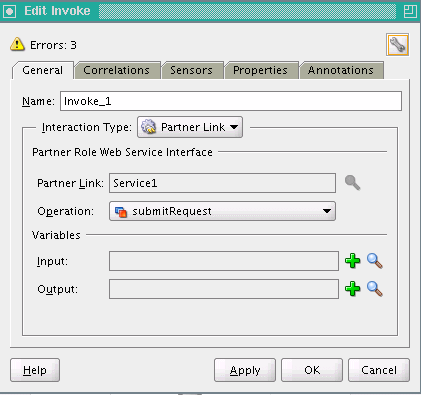Click the empty Input variable field
This screenshot has width=421, height=395.
(x=224, y=261)
